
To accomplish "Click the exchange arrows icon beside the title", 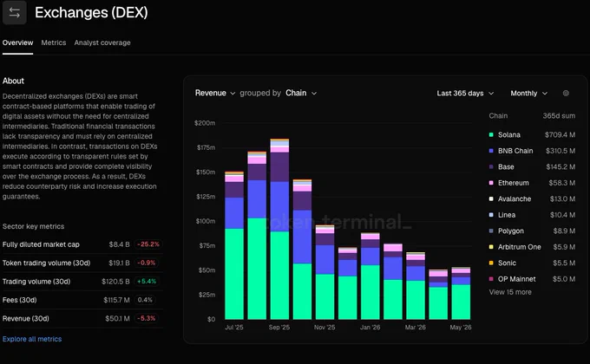I will point(14,12).
